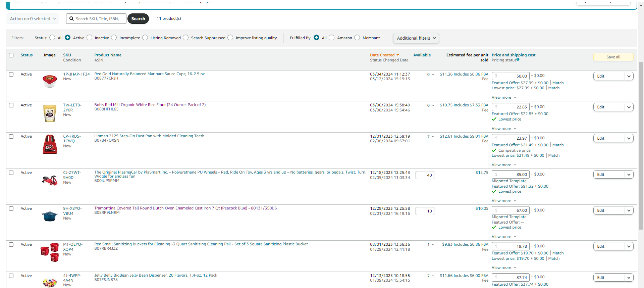Image resolution: width=644 pixels, height=288 pixels.
Task: Check the box for Jelly Belly row
Action: (x=11, y=276)
